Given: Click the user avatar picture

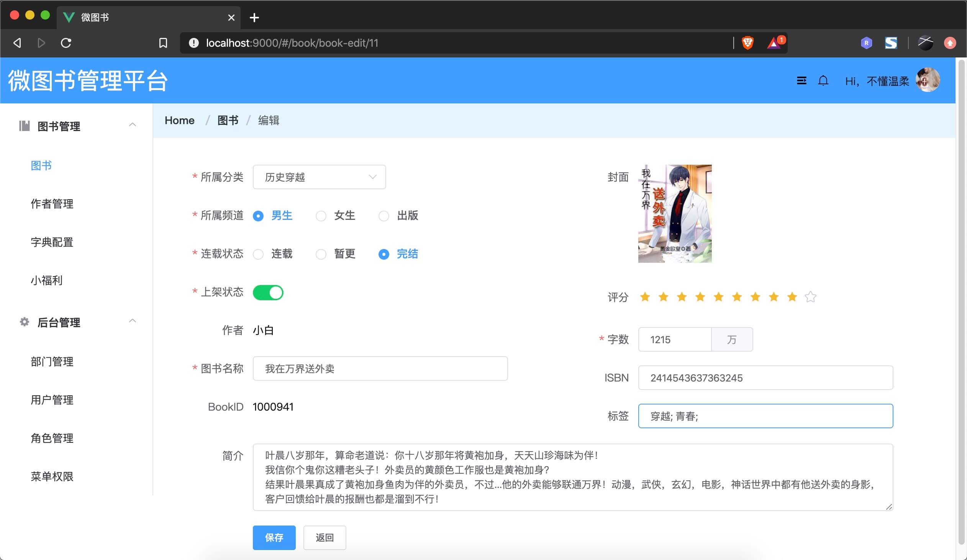Looking at the screenshot, I should (x=928, y=80).
